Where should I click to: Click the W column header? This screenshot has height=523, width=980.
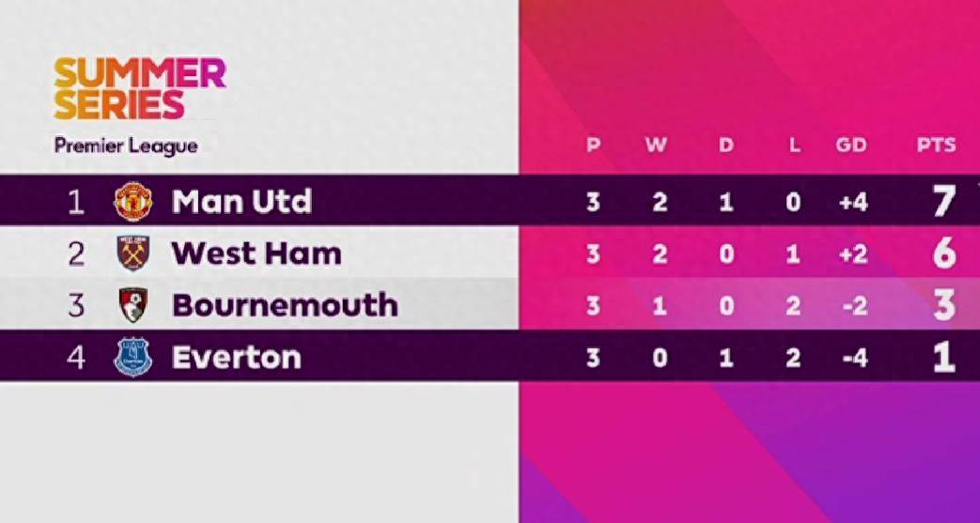coord(656,146)
